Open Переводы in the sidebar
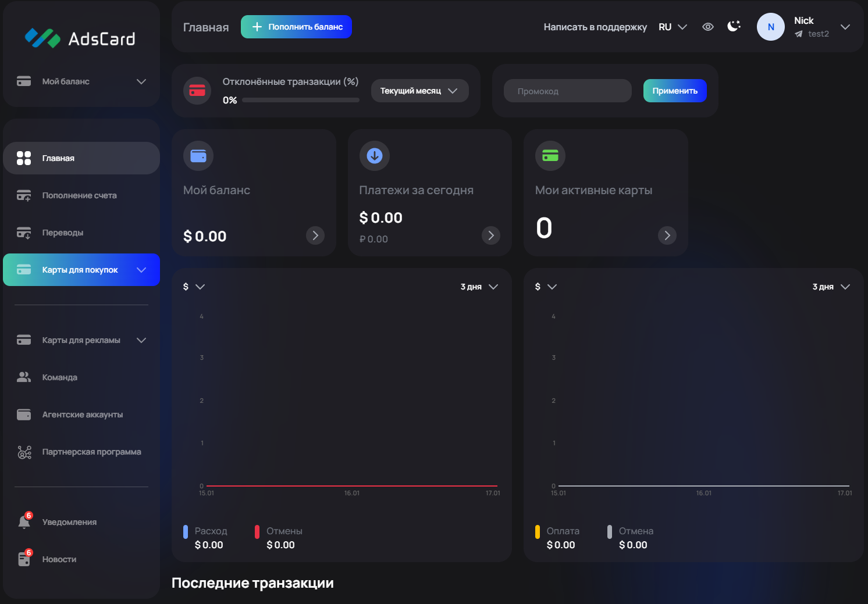The height and width of the screenshot is (604, 868). 81,233
